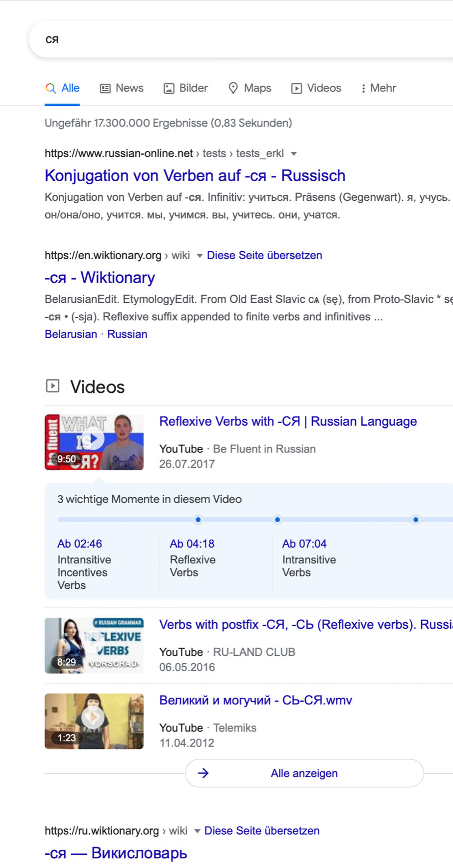Screen dimensions: 453x868
Task: Click the magnifier icon beside Alle
Action: (50, 88)
